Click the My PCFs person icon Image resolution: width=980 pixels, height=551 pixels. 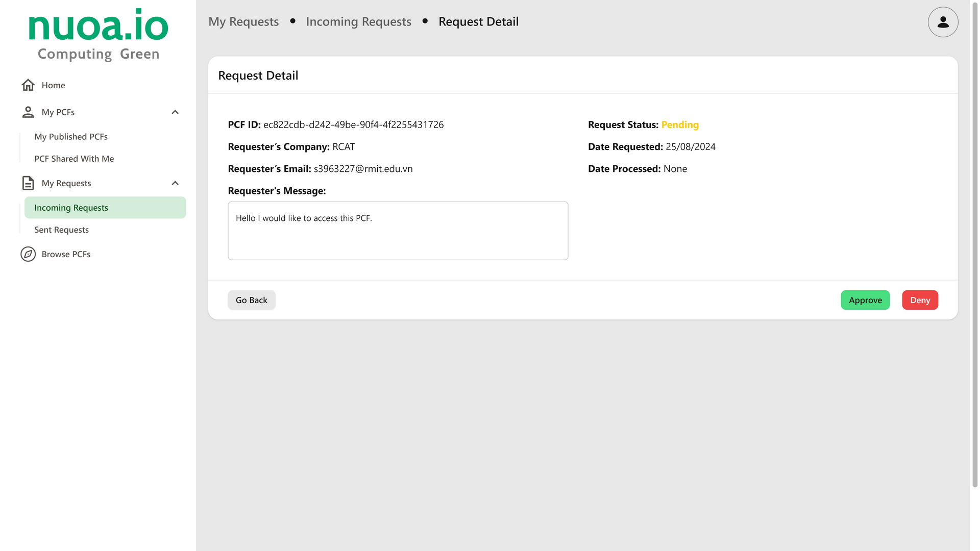pos(28,112)
